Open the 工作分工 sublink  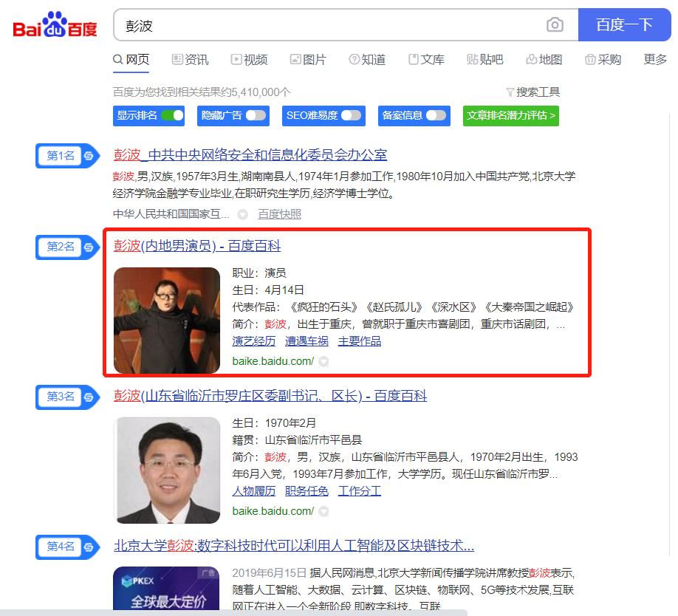360,491
